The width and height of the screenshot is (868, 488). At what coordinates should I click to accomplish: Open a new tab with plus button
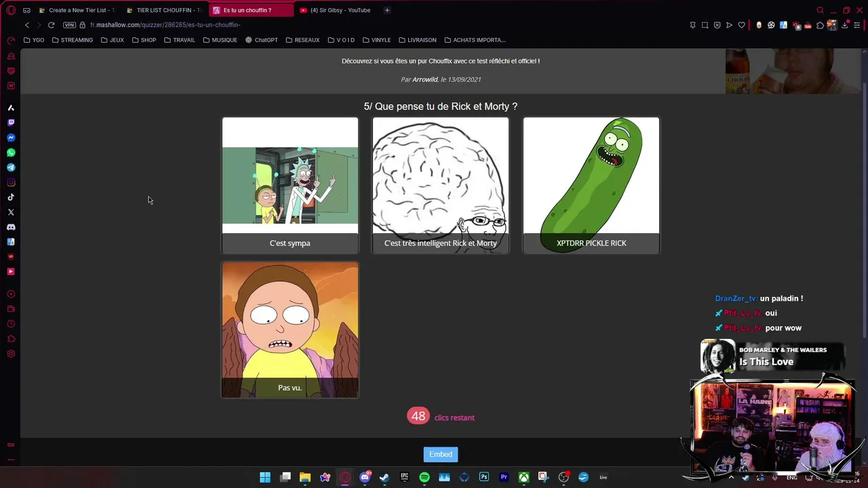[387, 10]
